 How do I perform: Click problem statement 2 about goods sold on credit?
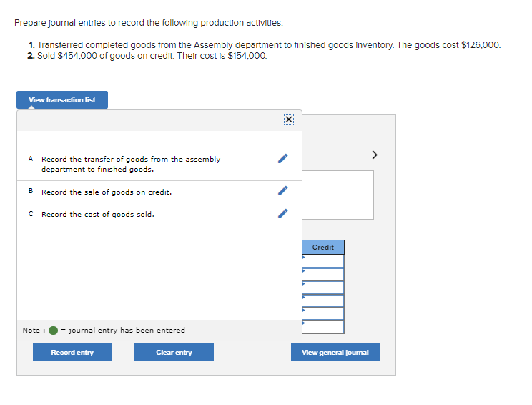147,56
